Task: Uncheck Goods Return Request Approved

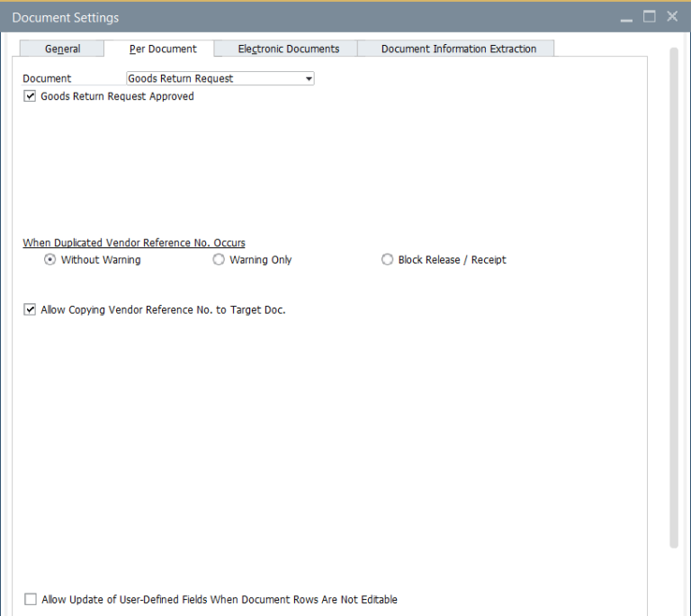Action: [30, 96]
